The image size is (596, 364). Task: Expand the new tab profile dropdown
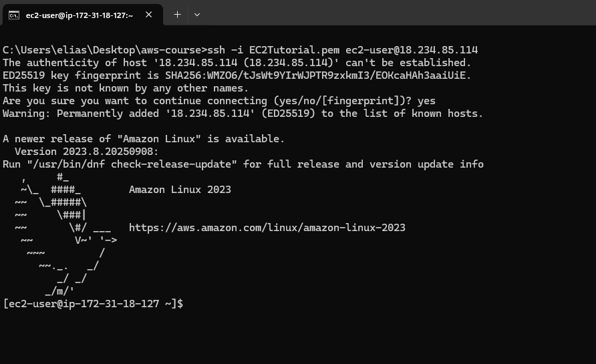(x=196, y=14)
